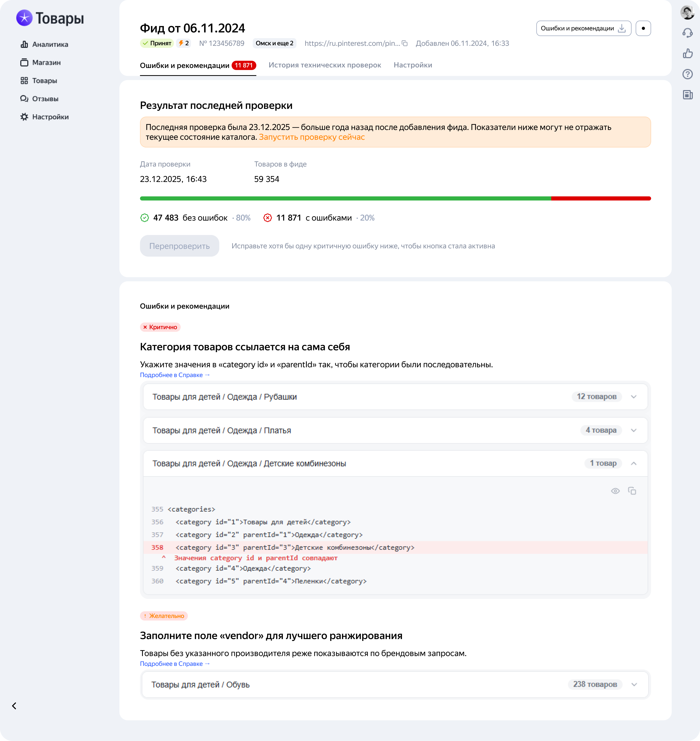Viewport: 700px width, 741px height.
Task: Click the Принят status badge
Action: pos(157,43)
